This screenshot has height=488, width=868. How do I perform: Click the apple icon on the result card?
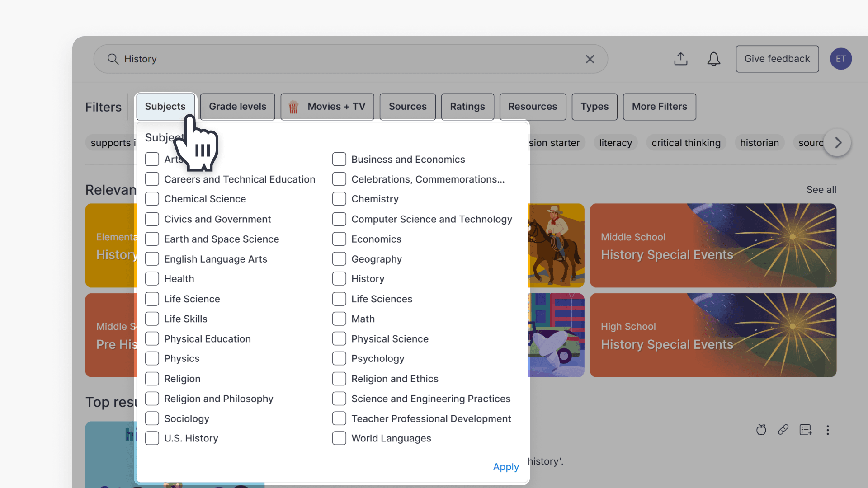point(761,430)
